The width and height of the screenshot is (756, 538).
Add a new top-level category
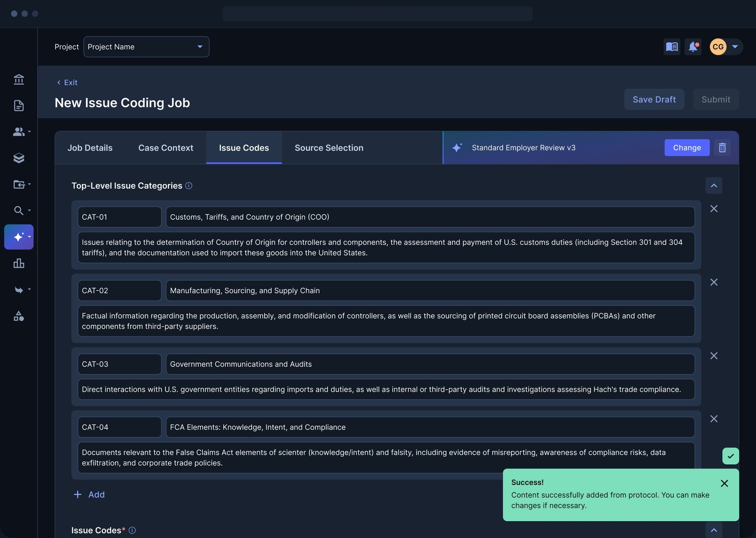point(89,494)
